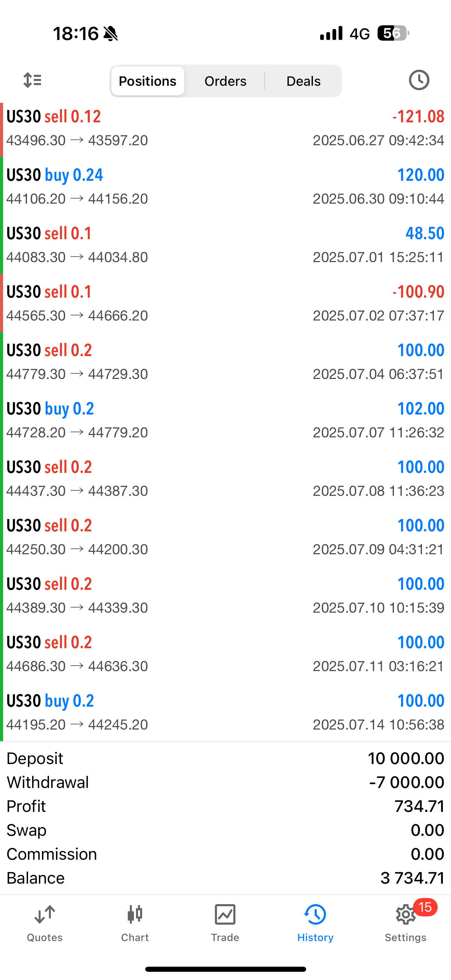The image size is (451, 980).
Task: Tap the Deposit summary row
Action: point(225,759)
